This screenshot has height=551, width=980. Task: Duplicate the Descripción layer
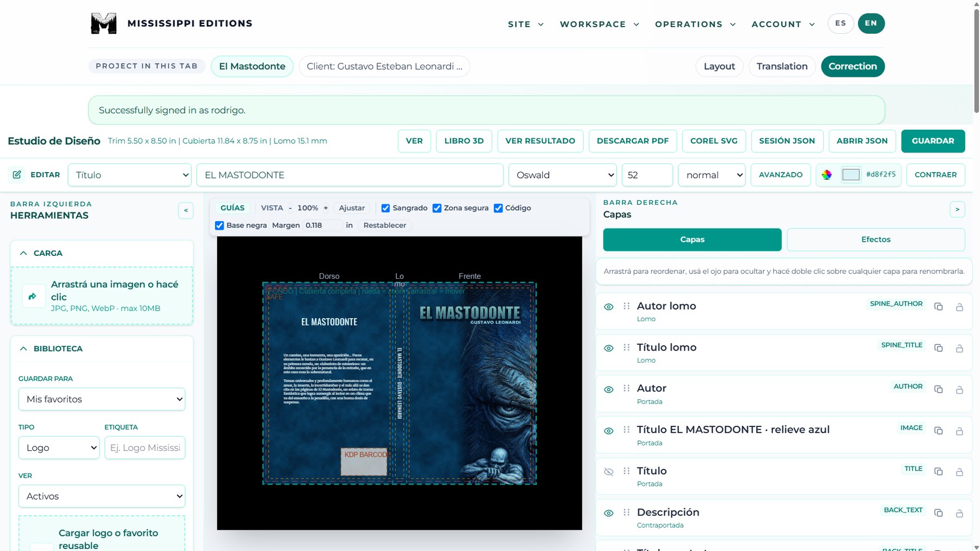[938, 513]
